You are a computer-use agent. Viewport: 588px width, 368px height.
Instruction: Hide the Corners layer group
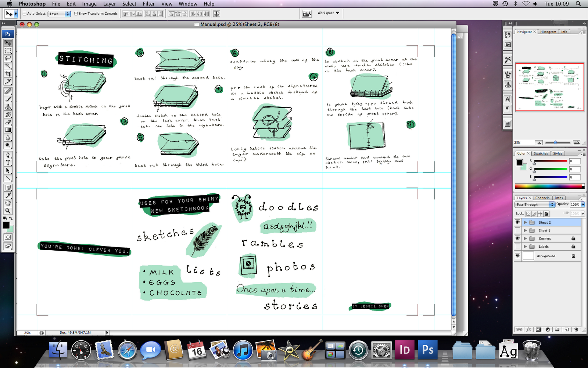coord(517,238)
